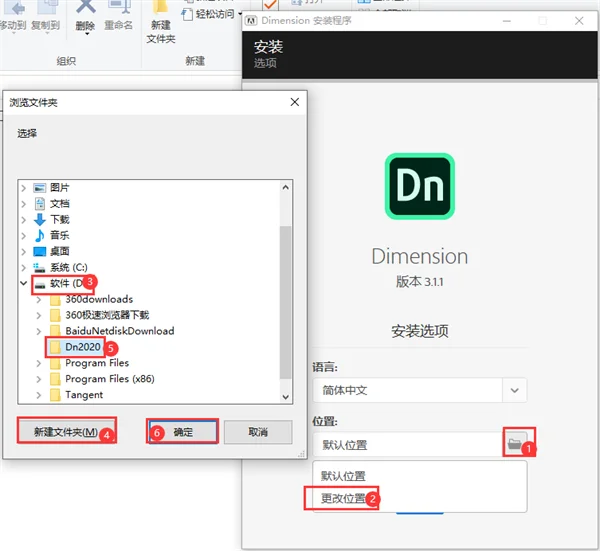Select the 360极速浏览器下载 folder name
This screenshot has width=600, height=551.
coord(107,315)
